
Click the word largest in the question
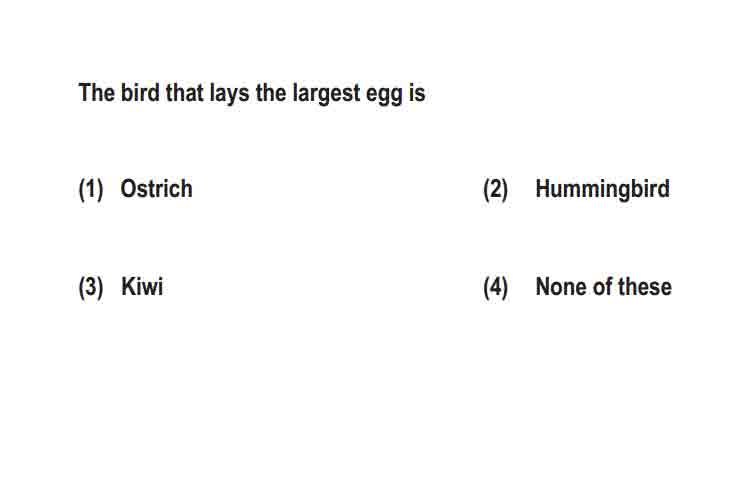tap(326, 93)
